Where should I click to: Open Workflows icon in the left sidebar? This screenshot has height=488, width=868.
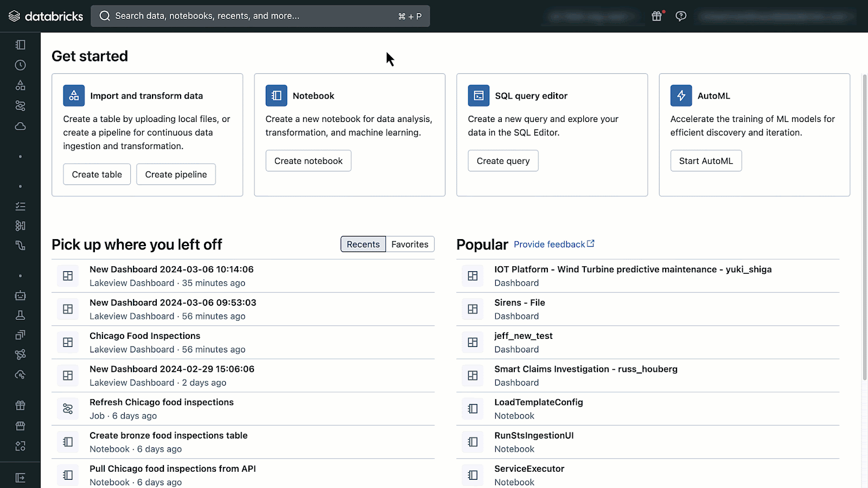(20, 106)
